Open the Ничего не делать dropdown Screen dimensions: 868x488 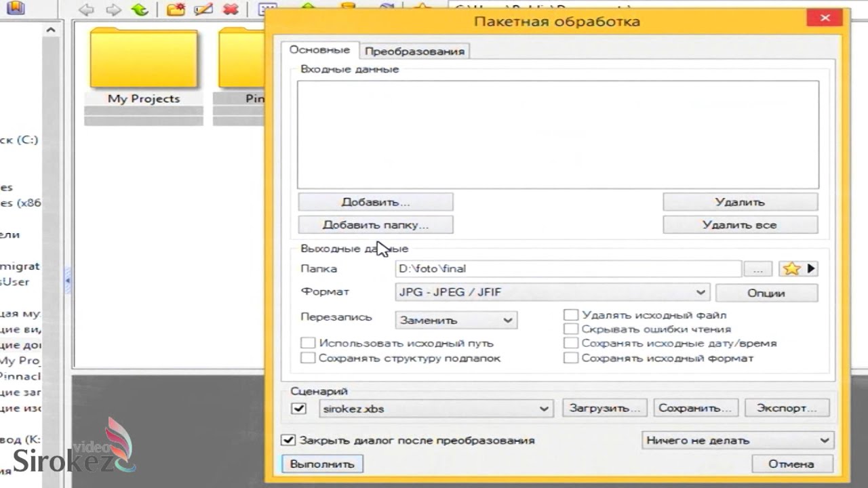pos(737,441)
